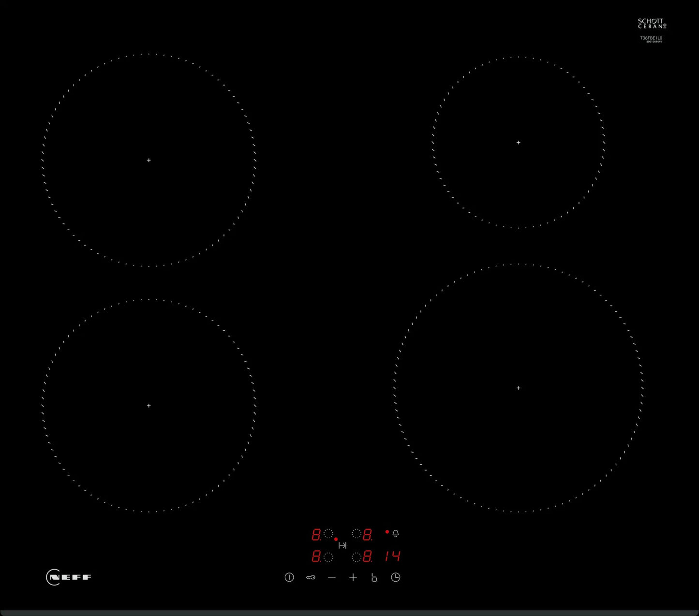Click the T36FBE1L0 model number text
This screenshot has height=616, width=699.
pos(651,38)
